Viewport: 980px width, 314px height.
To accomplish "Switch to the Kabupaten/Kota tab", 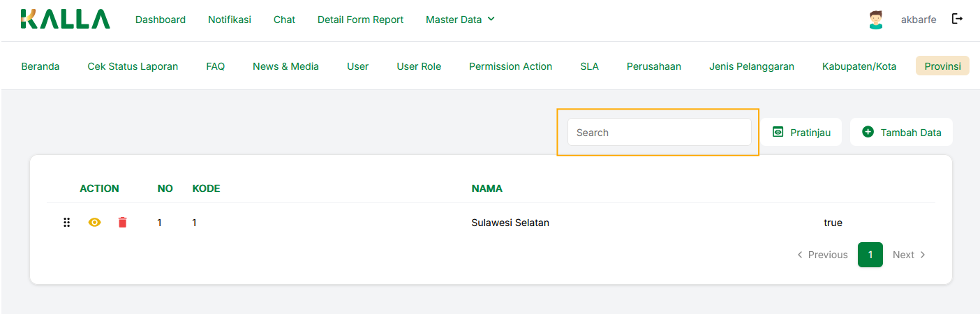I will (x=859, y=66).
